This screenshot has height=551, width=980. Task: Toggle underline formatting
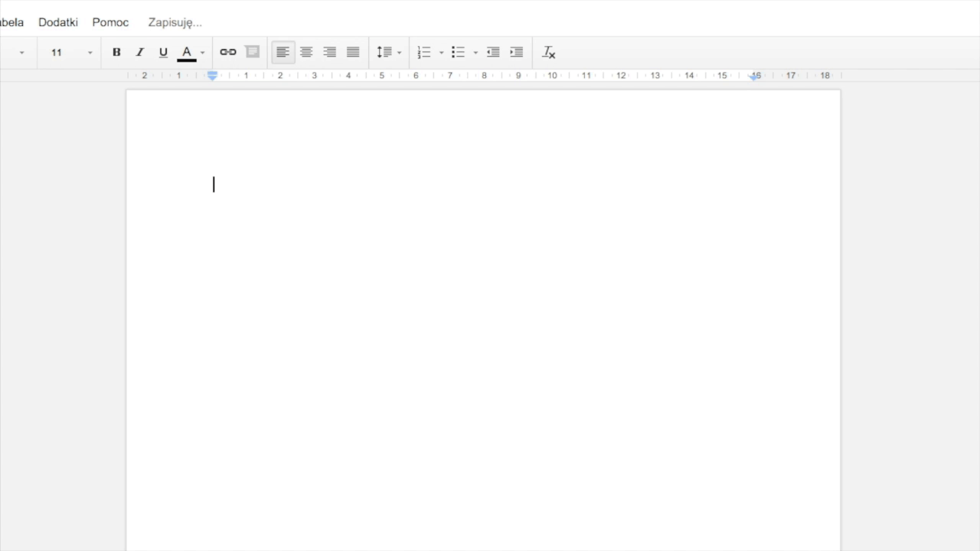[x=163, y=52]
